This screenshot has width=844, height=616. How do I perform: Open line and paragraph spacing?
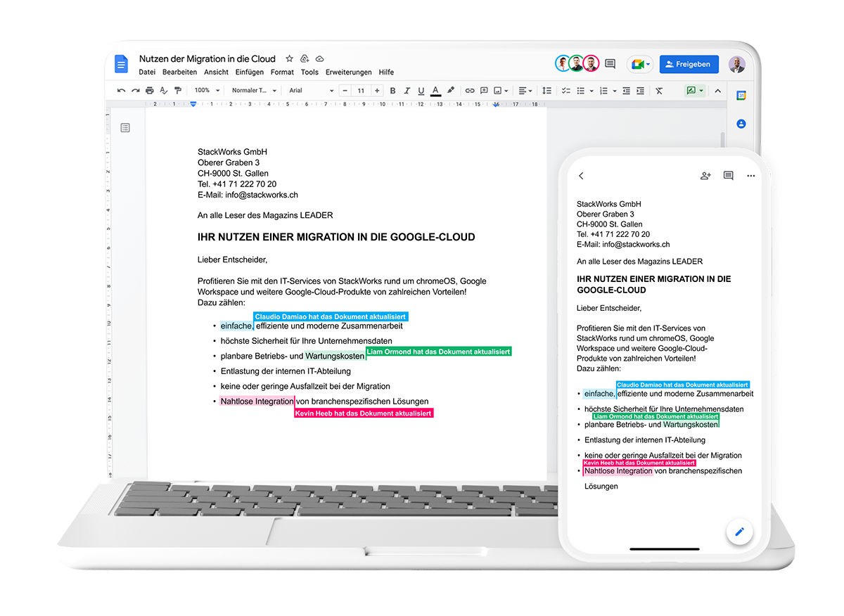pos(547,91)
